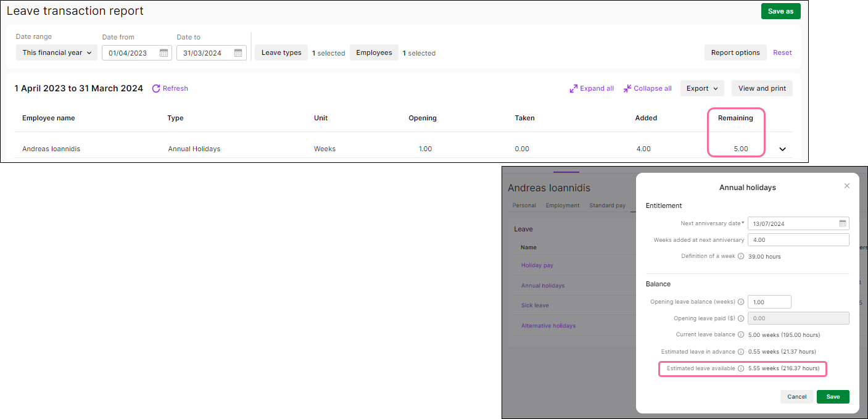Viewport: 868px width, 419px height.
Task: Click the Remaining value 5.00
Action: pyautogui.click(x=740, y=149)
